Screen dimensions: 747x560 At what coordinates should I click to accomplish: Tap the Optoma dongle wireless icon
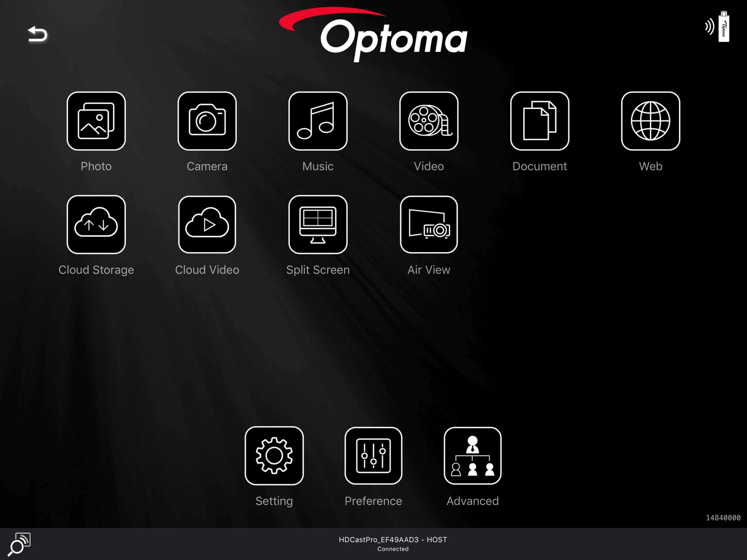click(717, 26)
